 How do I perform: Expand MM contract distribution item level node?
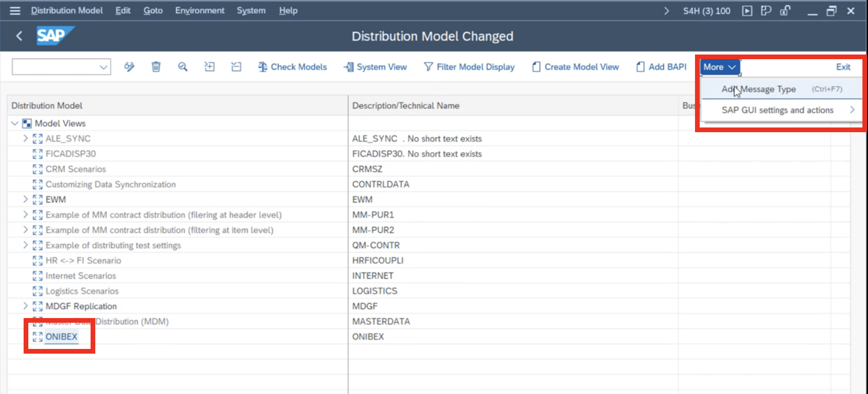pos(25,230)
